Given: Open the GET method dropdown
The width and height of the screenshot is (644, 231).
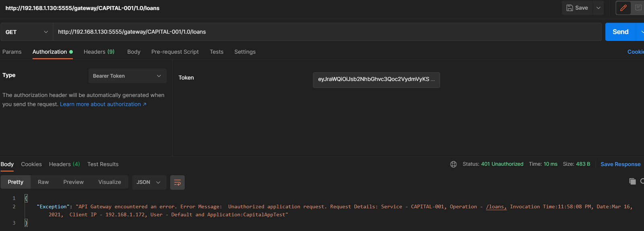Looking at the screenshot, I should click(27, 32).
